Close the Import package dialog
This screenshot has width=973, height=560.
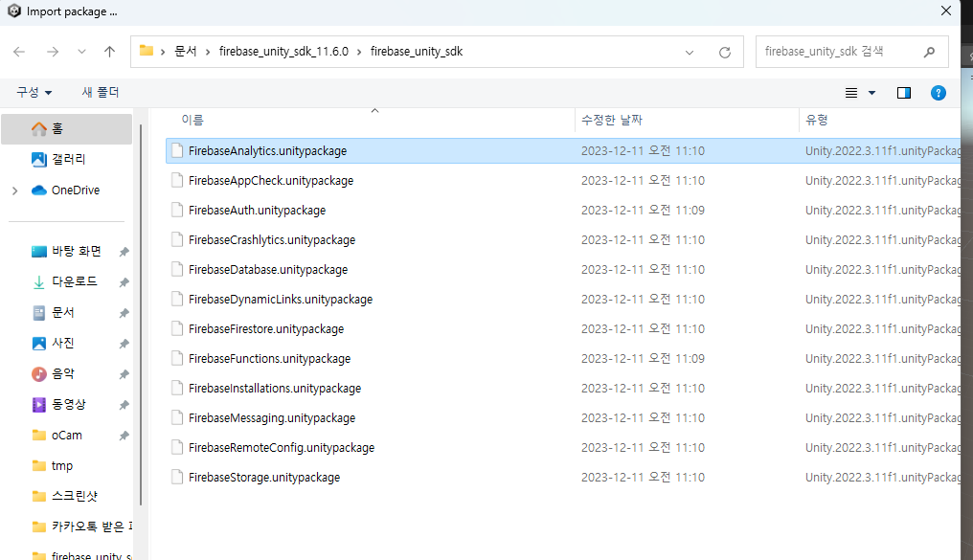945,11
